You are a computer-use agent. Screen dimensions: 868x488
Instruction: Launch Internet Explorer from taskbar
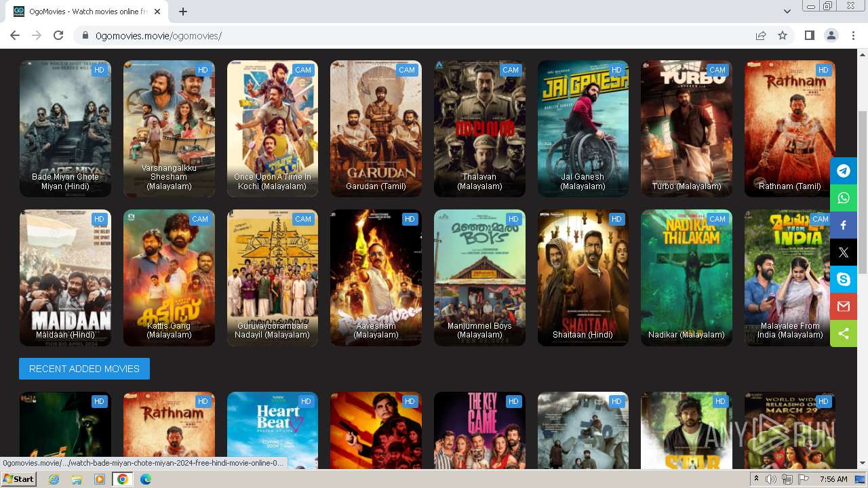[54, 479]
